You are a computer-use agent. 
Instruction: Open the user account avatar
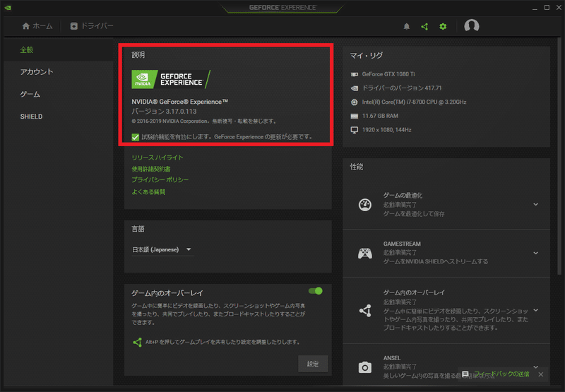coord(471,26)
